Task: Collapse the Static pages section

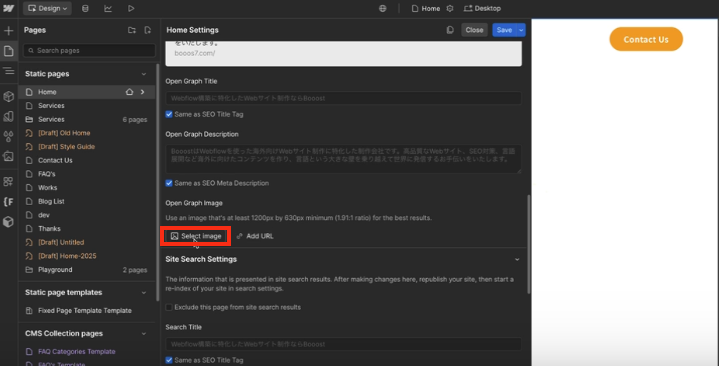Action: click(x=144, y=74)
